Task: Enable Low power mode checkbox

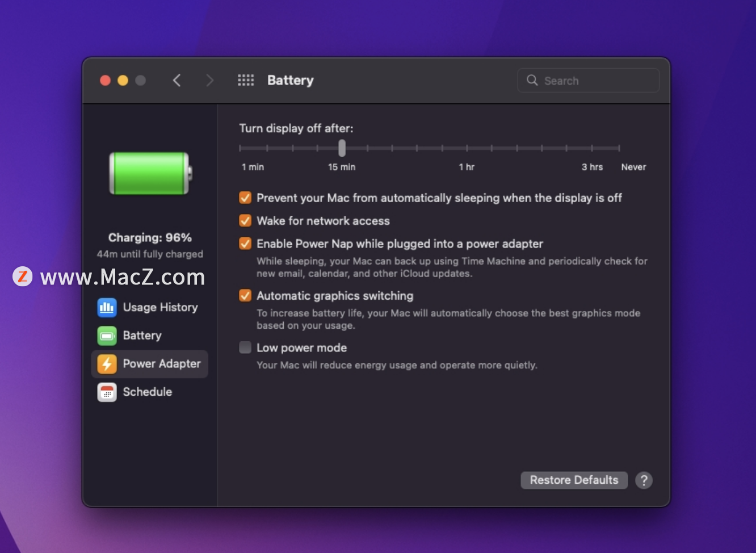Action: pyautogui.click(x=245, y=347)
